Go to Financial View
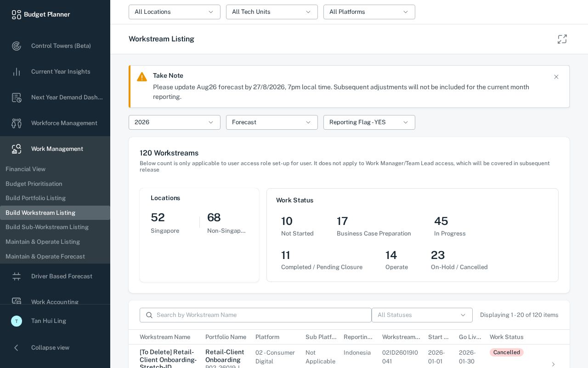The width and height of the screenshot is (588, 368). tap(55, 169)
